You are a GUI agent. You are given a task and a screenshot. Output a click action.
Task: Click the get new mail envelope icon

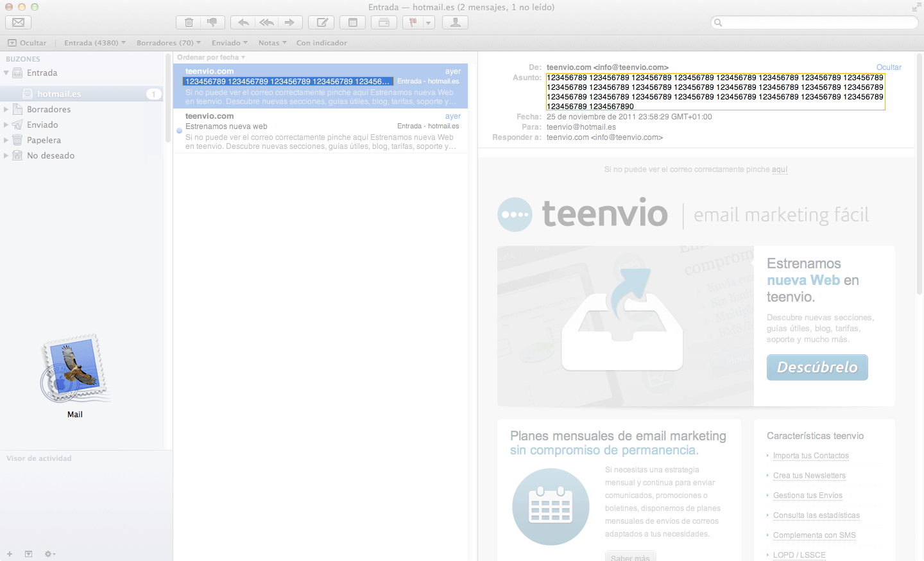click(19, 22)
